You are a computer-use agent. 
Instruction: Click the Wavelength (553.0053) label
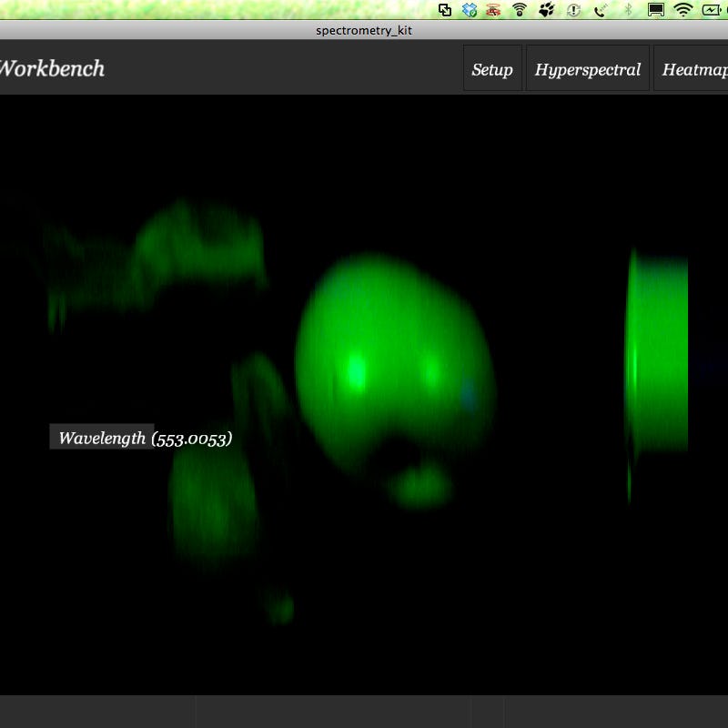145,438
